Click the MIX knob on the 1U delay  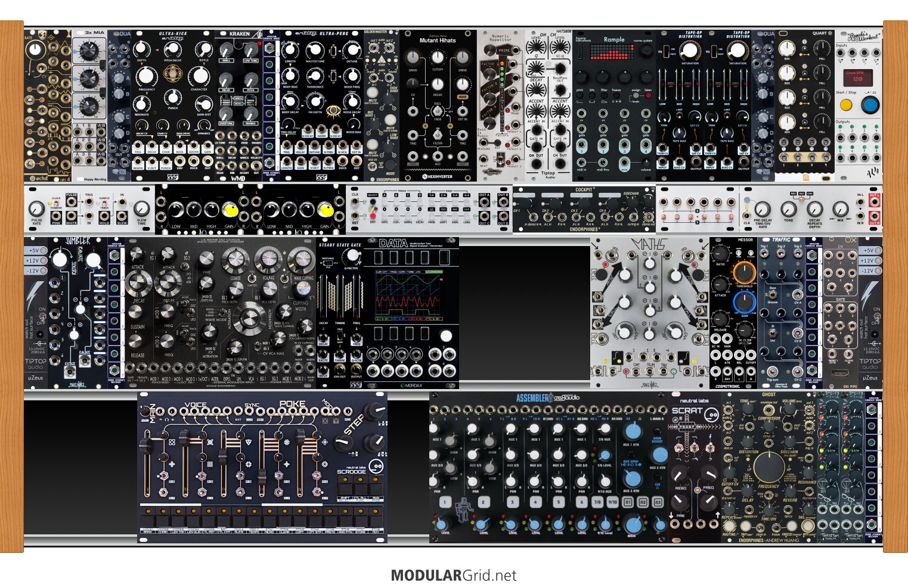click(x=841, y=209)
